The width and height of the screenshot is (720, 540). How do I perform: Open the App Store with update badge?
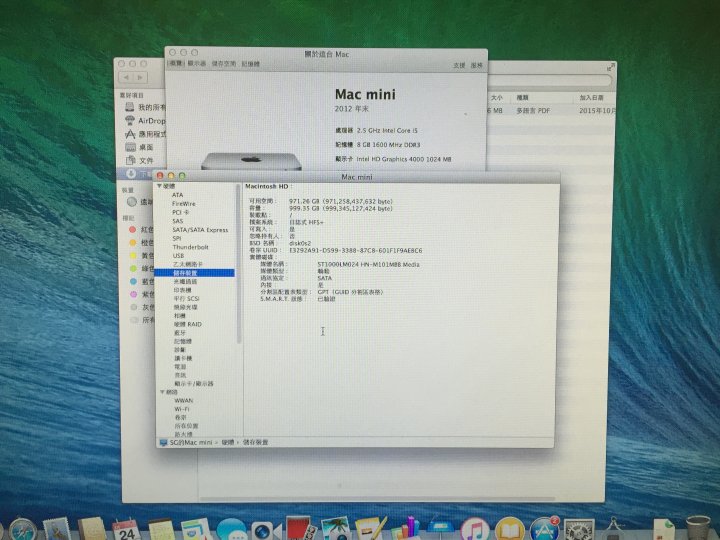[x=545, y=530]
